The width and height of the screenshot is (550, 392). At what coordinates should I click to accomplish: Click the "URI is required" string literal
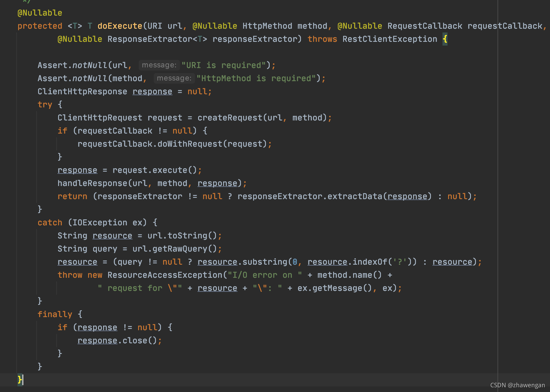point(224,65)
